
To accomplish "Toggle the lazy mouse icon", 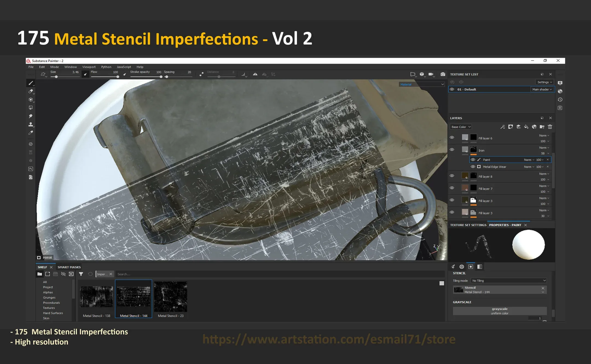I will click(x=201, y=74).
